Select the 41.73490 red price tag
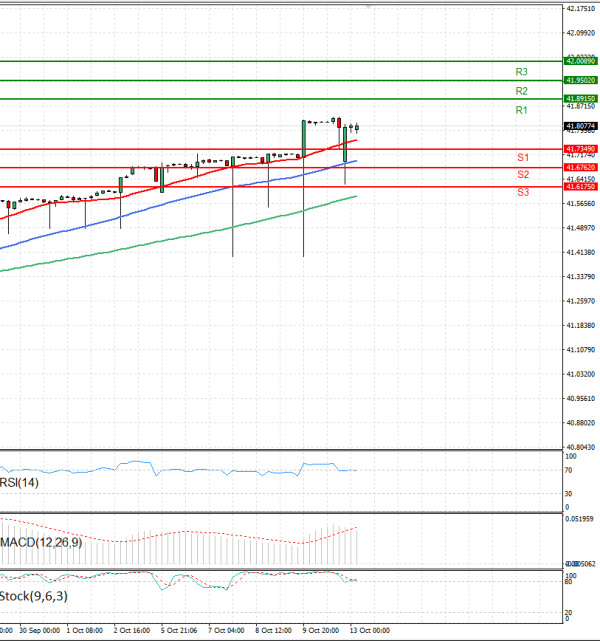 [580, 149]
